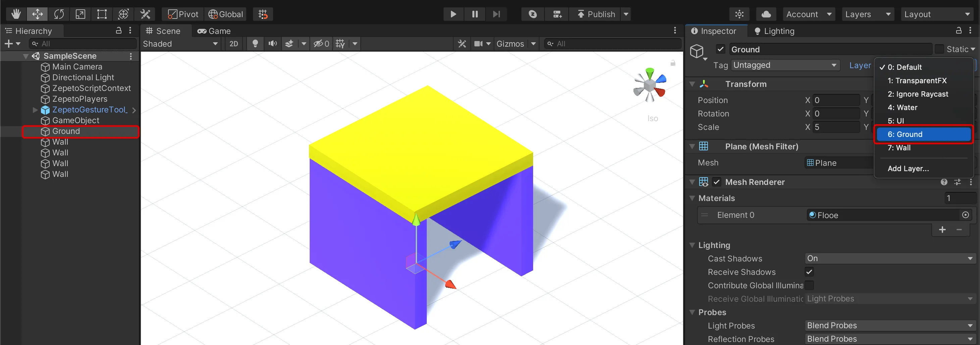Screen dimensions: 980x345
Task: Toggle Pivot handle position
Action: 183,14
